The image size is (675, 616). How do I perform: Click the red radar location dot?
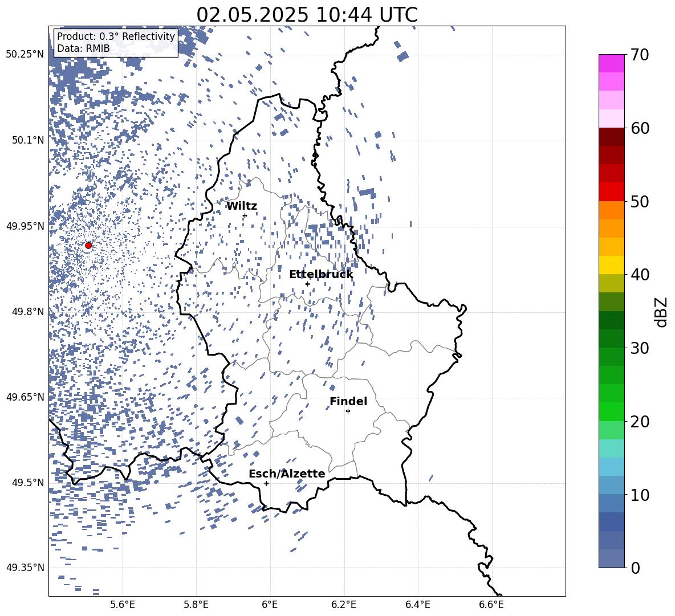[88, 246]
